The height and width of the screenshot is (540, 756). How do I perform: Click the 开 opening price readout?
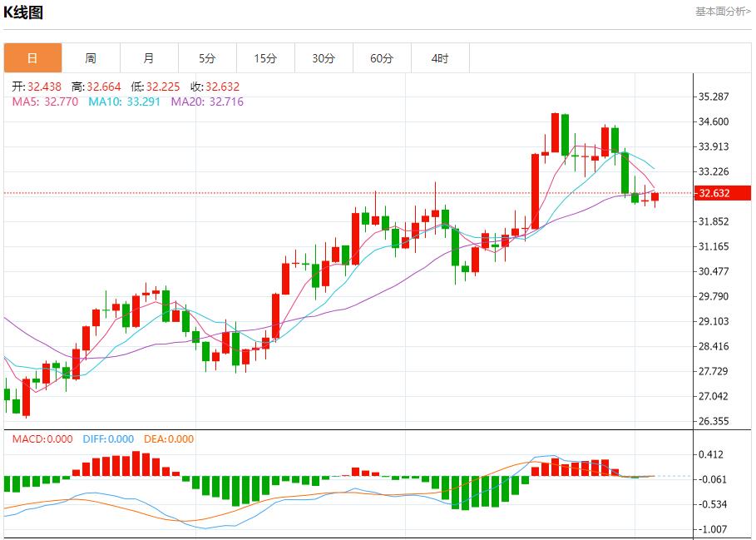pos(36,87)
